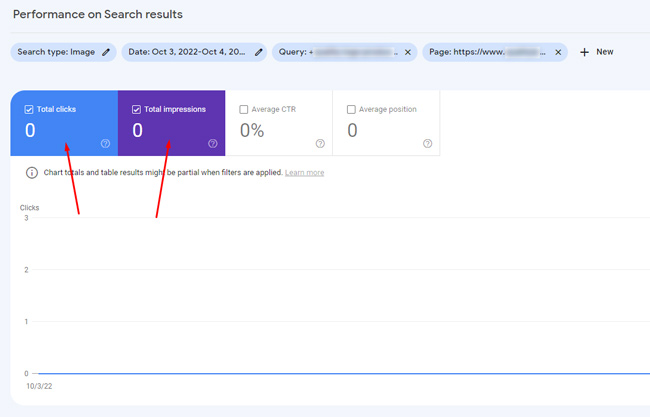
Task: Open the Page URL filter chip text
Action: (488, 52)
